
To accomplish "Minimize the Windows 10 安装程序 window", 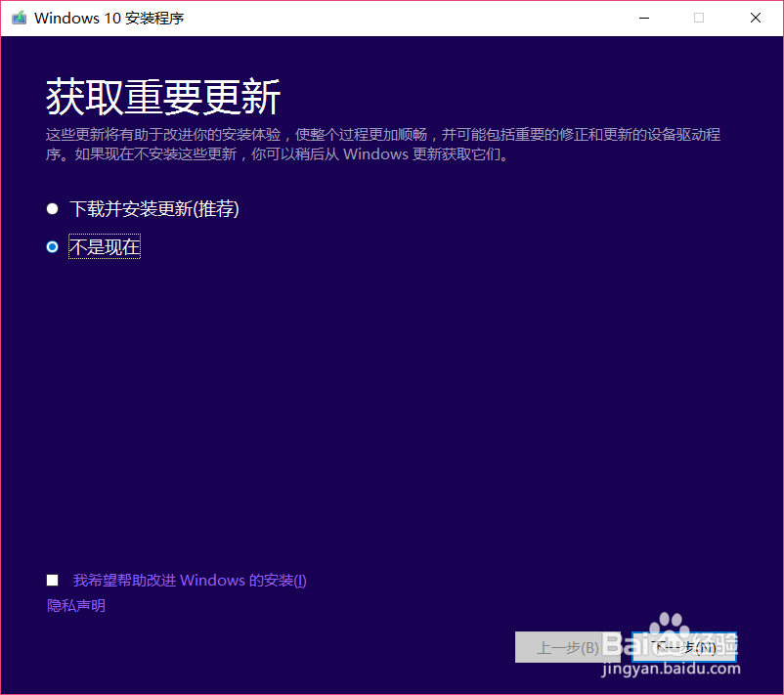I will tap(644, 18).
